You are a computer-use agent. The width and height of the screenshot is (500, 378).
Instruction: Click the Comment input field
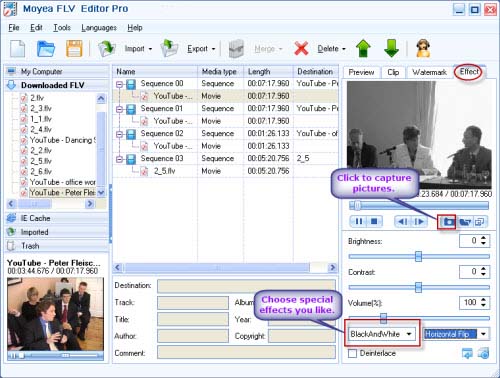(246, 353)
